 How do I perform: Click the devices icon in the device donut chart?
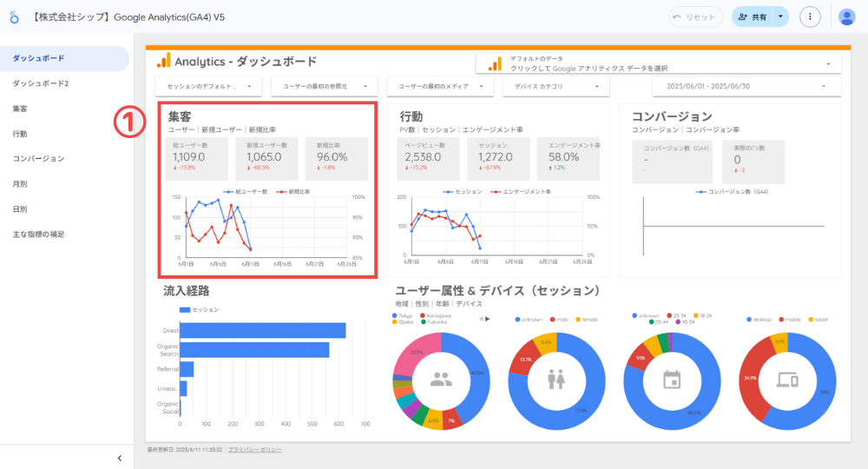787,380
